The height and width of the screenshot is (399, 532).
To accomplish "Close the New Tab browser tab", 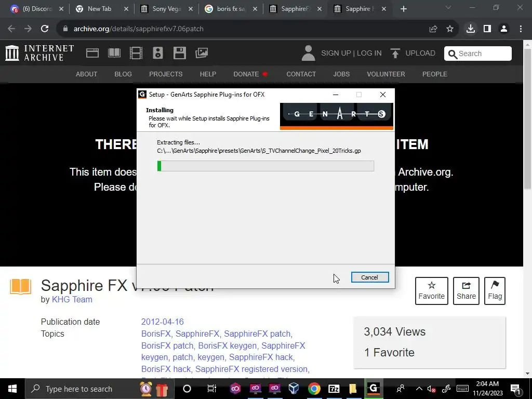I will [x=126, y=9].
